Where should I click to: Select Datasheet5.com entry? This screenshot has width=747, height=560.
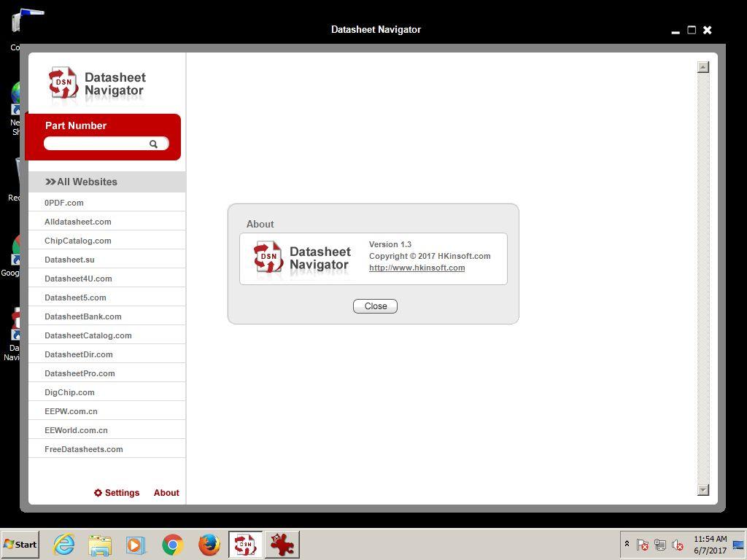[x=107, y=297]
